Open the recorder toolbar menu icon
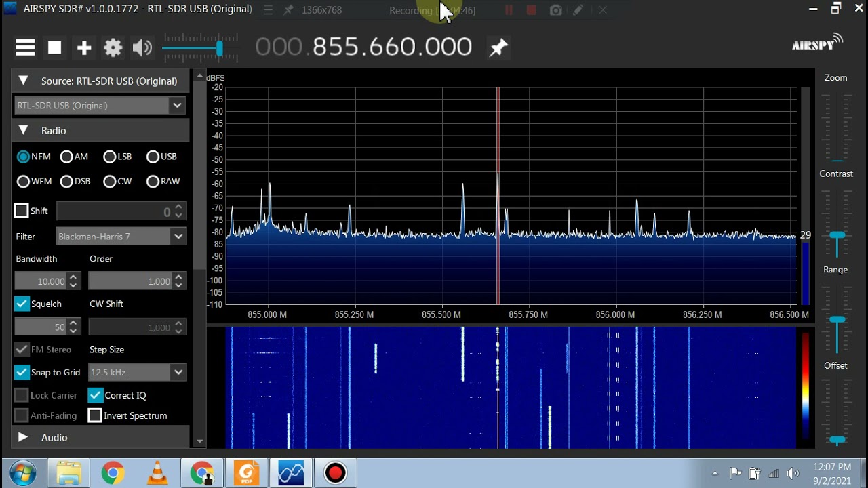868x488 pixels. point(268,10)
